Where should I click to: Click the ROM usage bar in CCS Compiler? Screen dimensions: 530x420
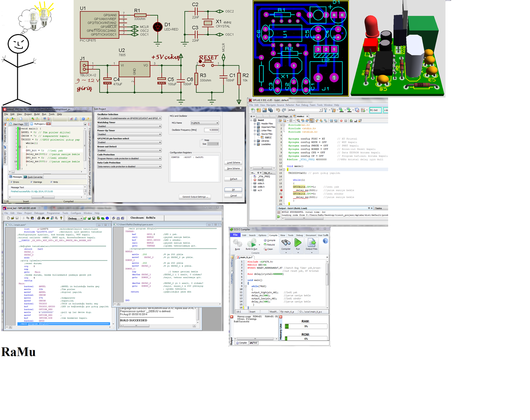(x=306, y=339)
